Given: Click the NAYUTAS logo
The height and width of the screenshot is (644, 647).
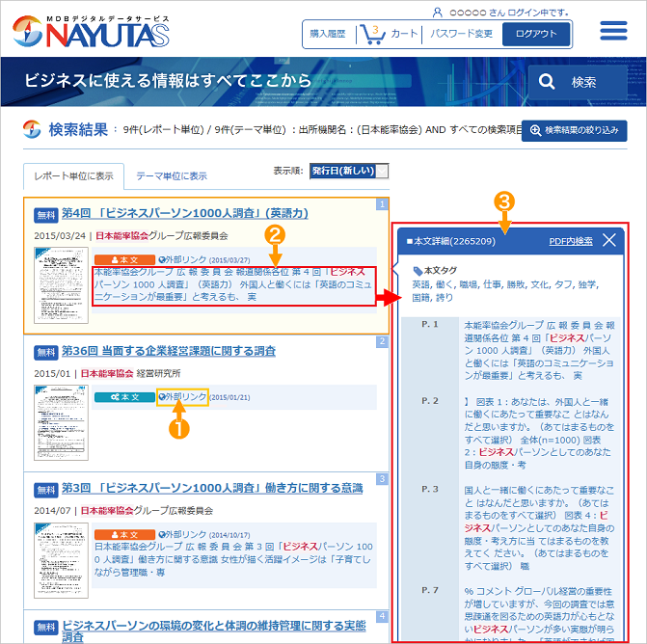Looking at the screenshot, I should (x=91, y=32).
